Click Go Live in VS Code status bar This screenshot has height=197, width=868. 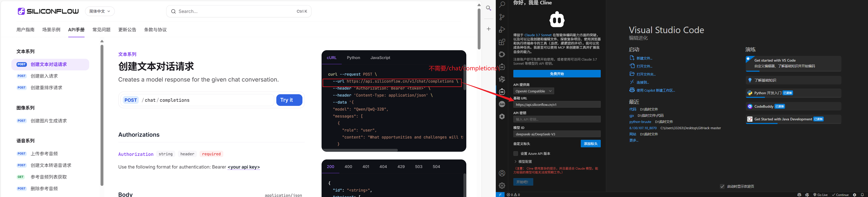(x=820, y=195)
